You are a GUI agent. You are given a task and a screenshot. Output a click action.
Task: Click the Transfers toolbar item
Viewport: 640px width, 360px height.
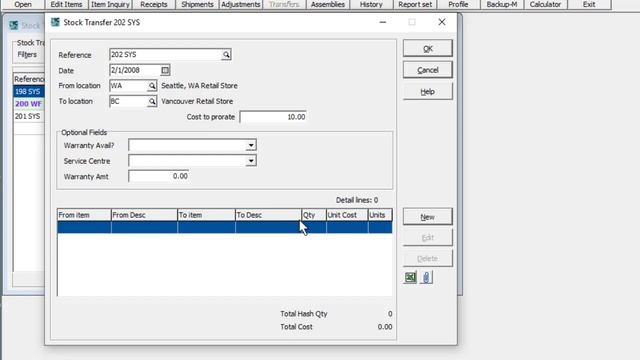(284, 4)
